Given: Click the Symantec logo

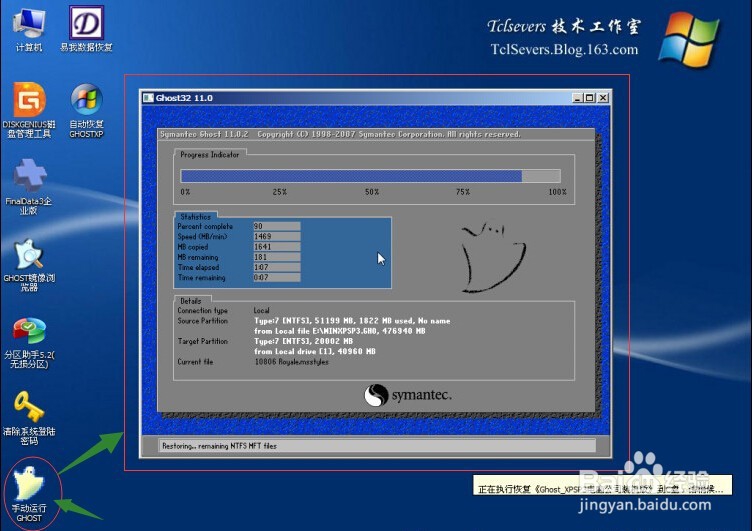Looking at the screenshot, I should click(x=407, y=395).
